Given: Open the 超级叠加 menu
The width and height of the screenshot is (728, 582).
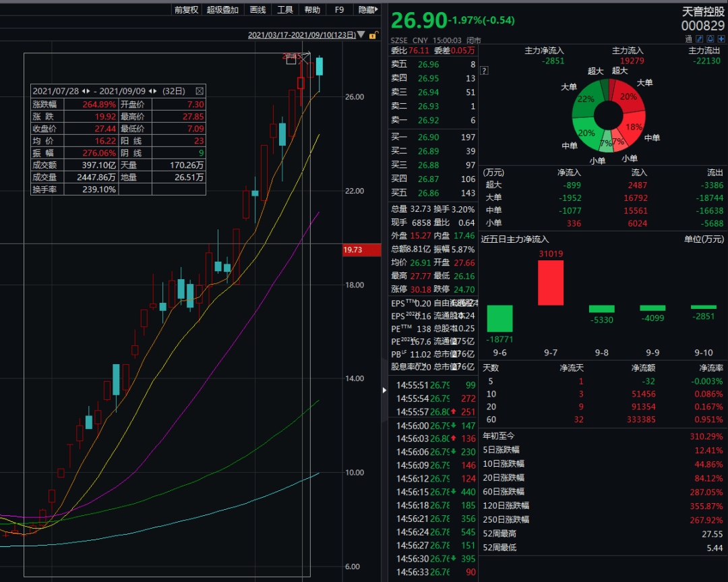Looking at the screenshot, I should pos(222,9).
